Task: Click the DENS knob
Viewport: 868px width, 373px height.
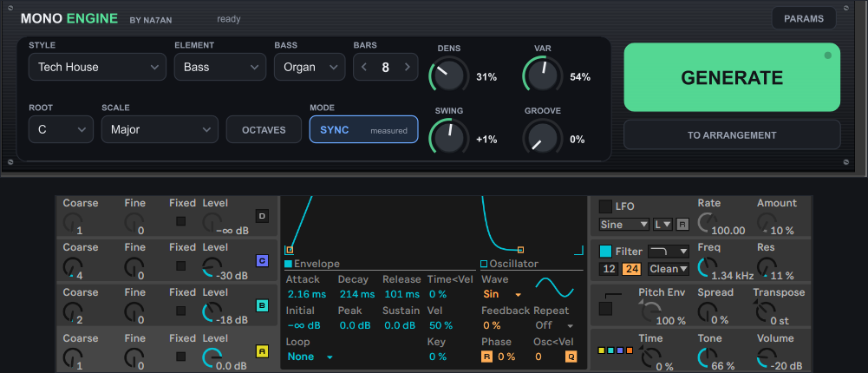Action: pyautogui.click(x=447, y=76)
